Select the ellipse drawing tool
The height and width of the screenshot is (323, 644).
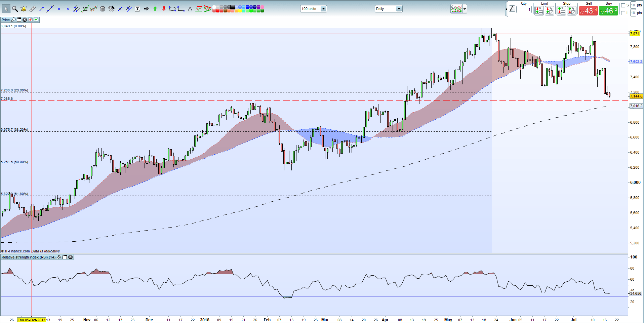(172, 9)
